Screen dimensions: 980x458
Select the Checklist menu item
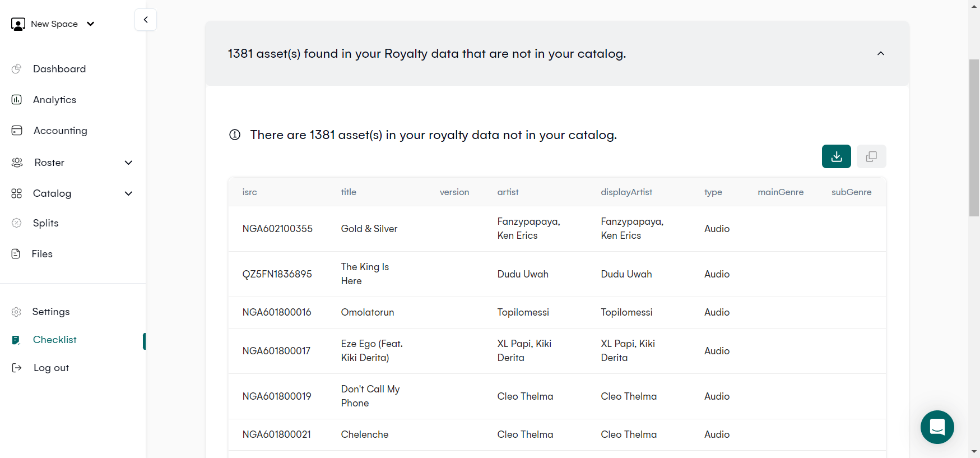[x=55, y=340]
